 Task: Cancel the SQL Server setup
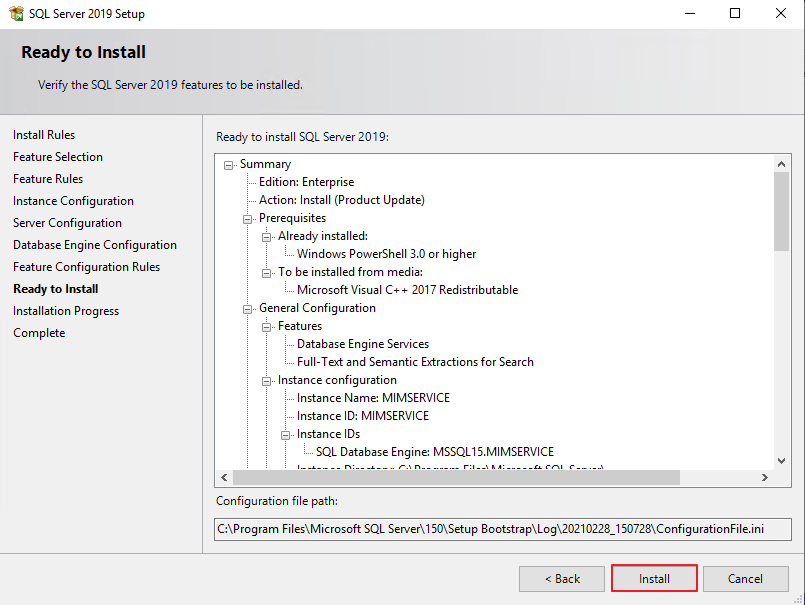tap(745, 579)
